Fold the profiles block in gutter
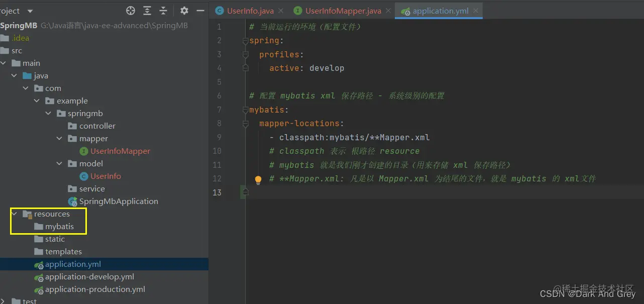 246,54
